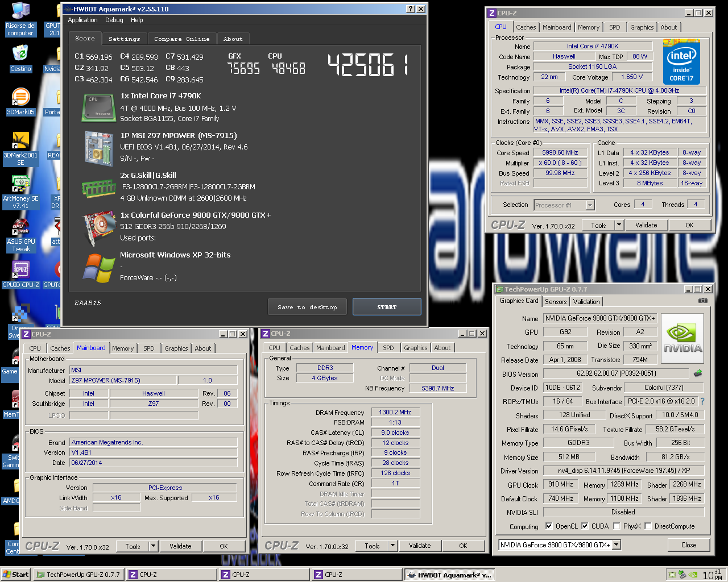Viewport: 728px width, 582px height.
Task: Click the START benchmark button
Action: coord(387,307)
